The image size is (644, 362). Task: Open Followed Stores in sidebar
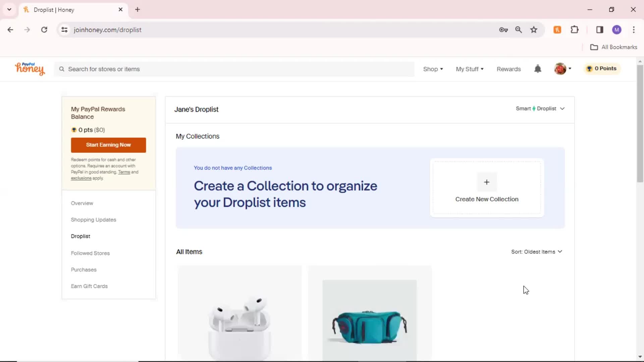click(x=90, y=253)
